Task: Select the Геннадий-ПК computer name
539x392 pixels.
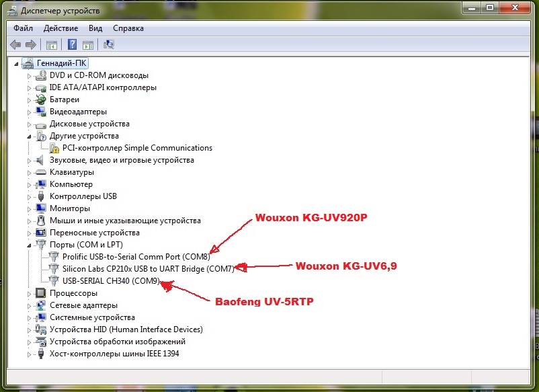Action: click(x=62, y=63)
